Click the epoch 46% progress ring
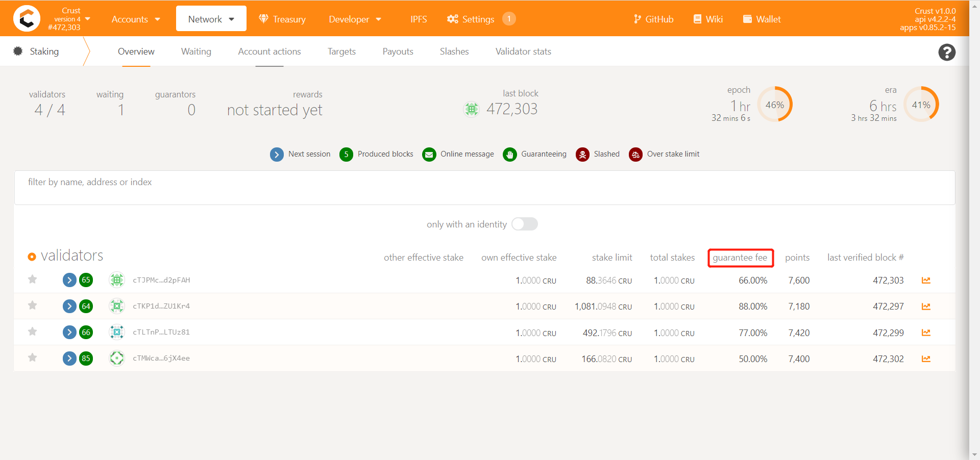The width and height of the screenshot is (980, 460). tap(775, 104)
